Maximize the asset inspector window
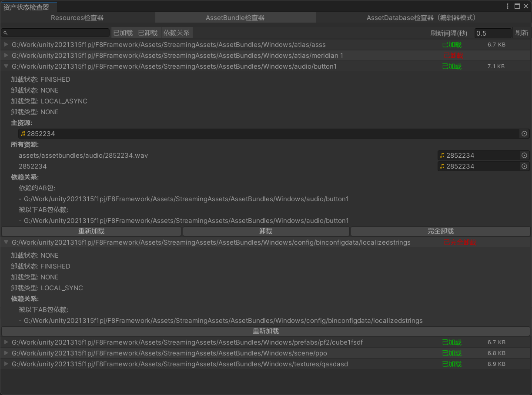 [x=517, y=6]
